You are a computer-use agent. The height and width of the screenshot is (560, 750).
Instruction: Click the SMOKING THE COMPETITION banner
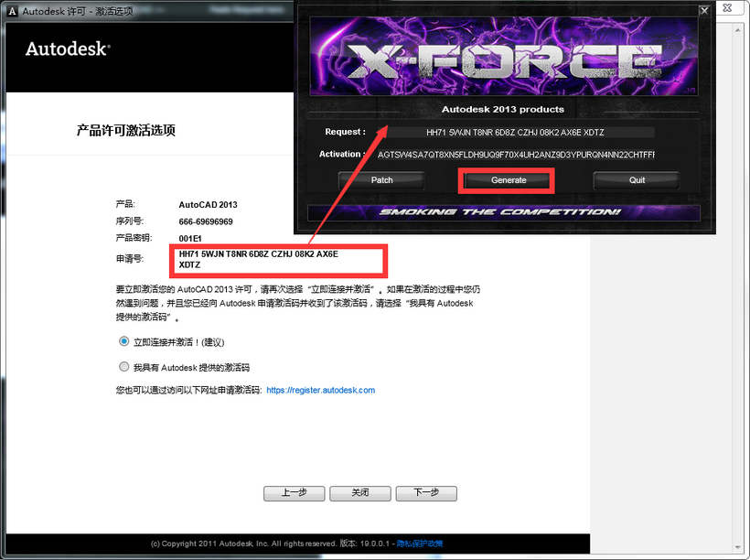coord(503,212)
